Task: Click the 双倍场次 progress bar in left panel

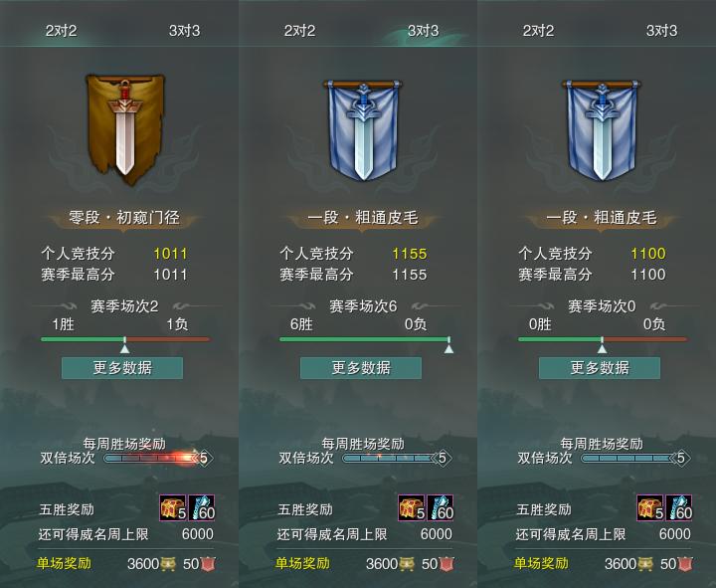Action: point(157,458)
